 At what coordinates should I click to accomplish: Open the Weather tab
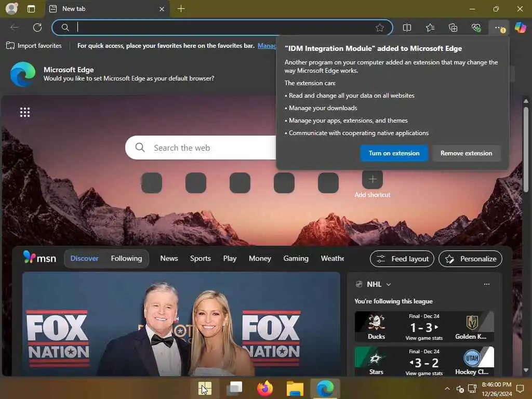332,259
